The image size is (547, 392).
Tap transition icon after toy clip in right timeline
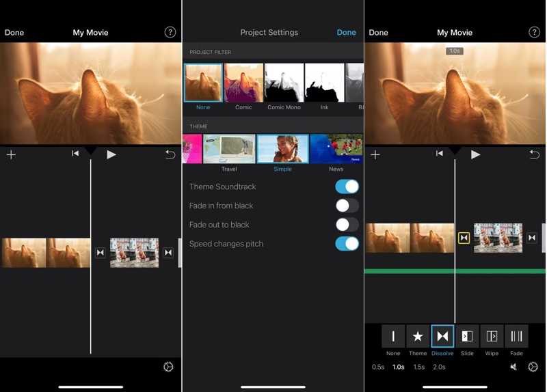(x=532, y=238)
